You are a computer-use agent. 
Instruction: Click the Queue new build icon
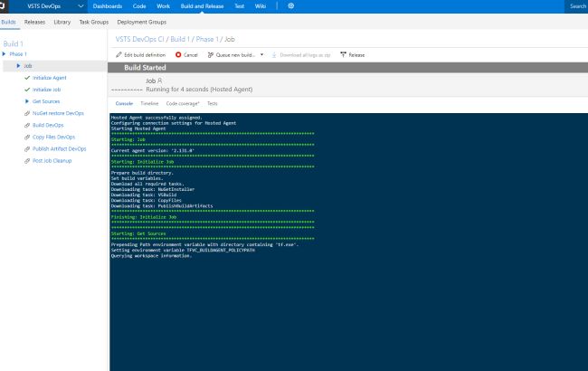(211, 55)
